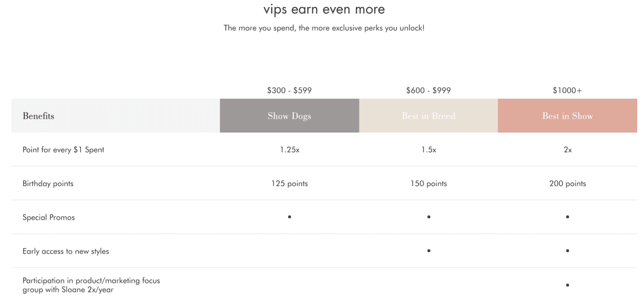Click the Special Promos dot under Best in Show
Screen dimensions: 644x304
pos(567,217)
